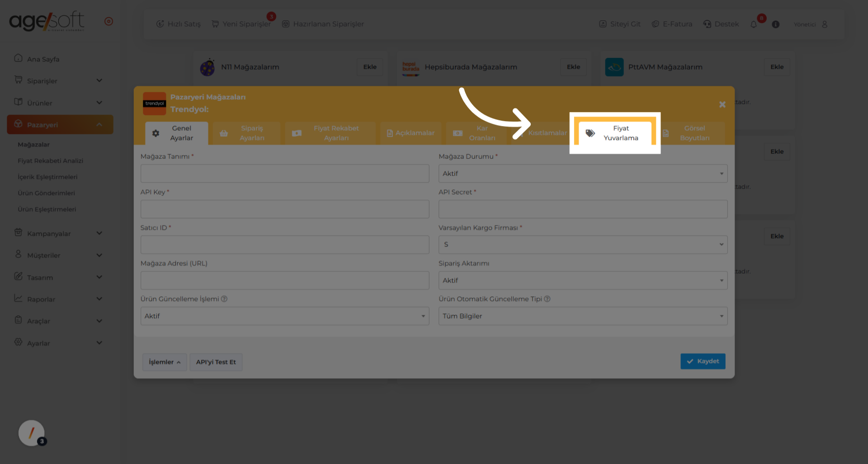The height and width of the screenshot is (464, 868).
Task: Focus the API Key field
Action: pyautogui.click(x=285, y=209)
